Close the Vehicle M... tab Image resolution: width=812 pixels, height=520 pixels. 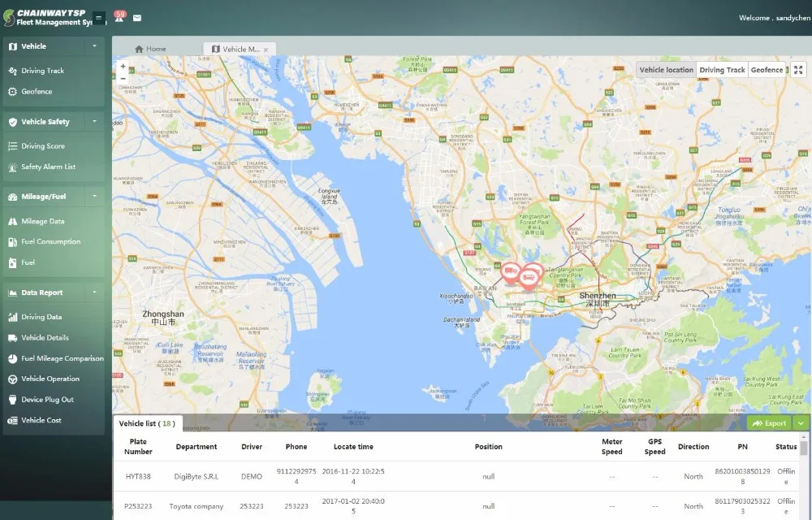click(266, 50)
